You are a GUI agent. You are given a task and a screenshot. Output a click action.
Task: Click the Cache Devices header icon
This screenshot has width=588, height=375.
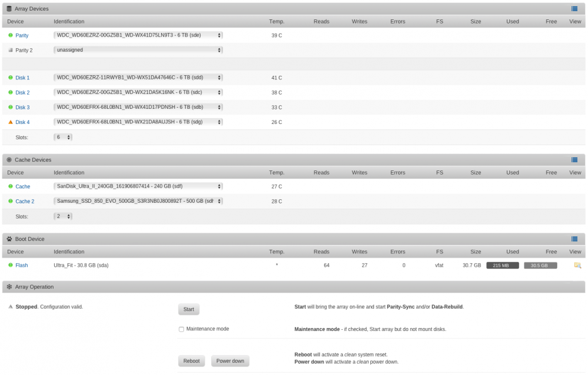9,160
